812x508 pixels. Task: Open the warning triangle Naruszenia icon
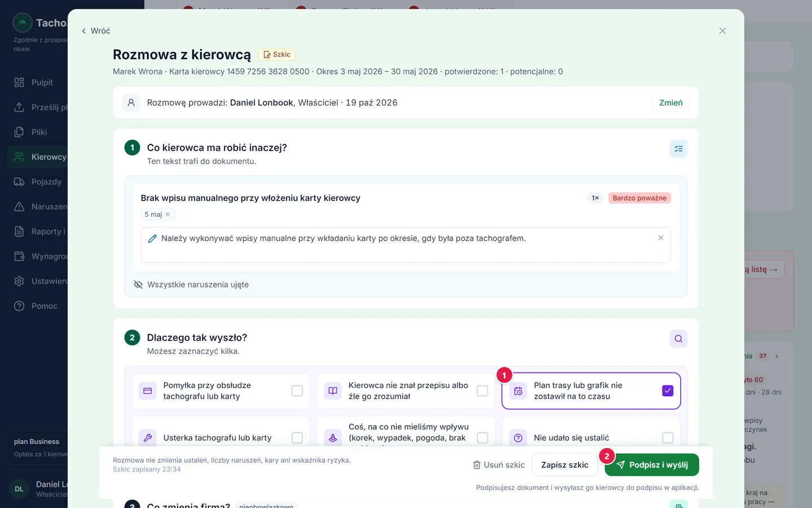(x=19, y=207)
